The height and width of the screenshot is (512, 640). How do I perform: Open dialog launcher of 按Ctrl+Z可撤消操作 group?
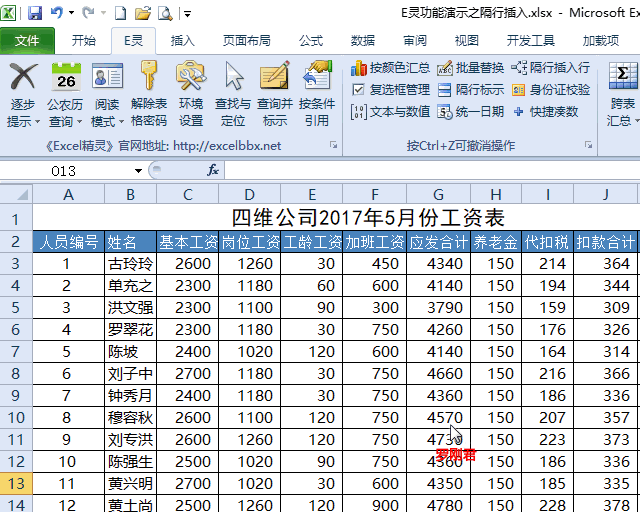[x=588, y=145]
